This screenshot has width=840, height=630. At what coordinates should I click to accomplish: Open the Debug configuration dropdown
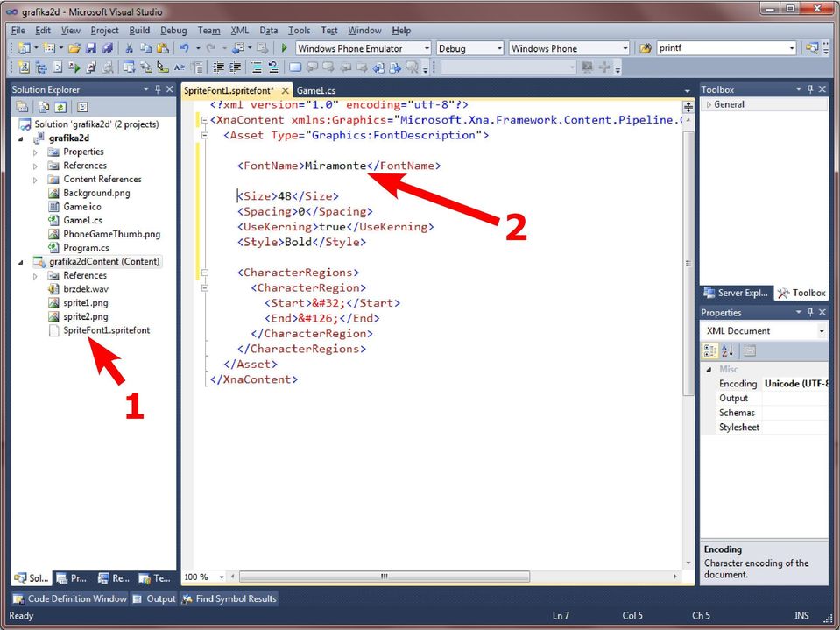click(x=499, y=48)
